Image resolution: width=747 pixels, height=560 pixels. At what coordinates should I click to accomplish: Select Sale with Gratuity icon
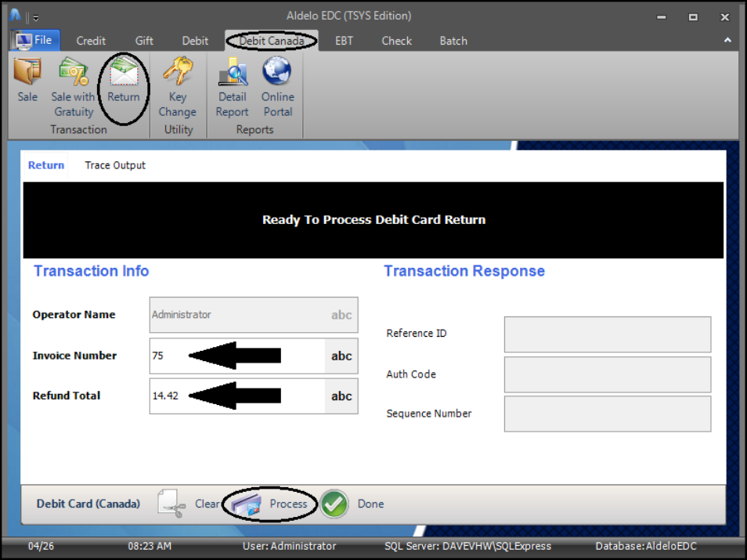click(x=74, y=71)
